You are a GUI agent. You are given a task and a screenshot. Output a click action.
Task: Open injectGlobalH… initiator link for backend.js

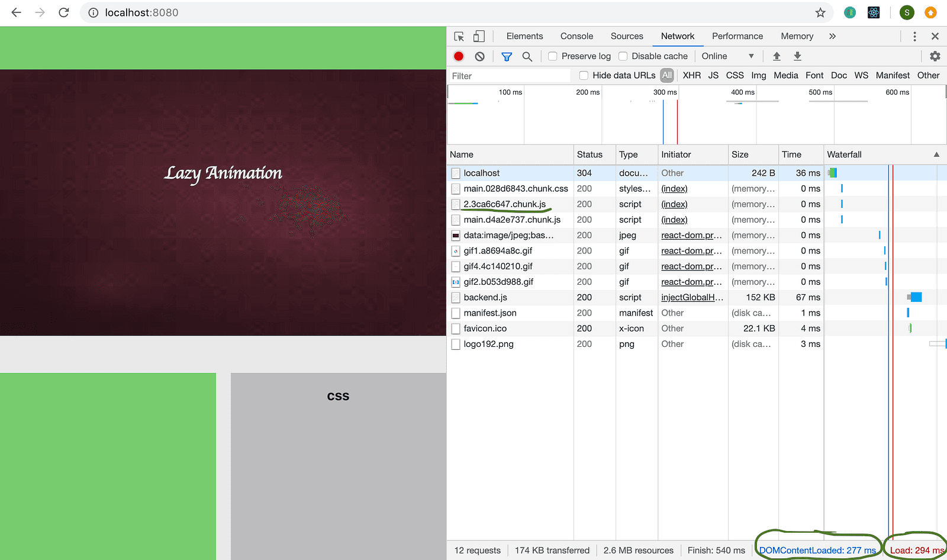692,297
